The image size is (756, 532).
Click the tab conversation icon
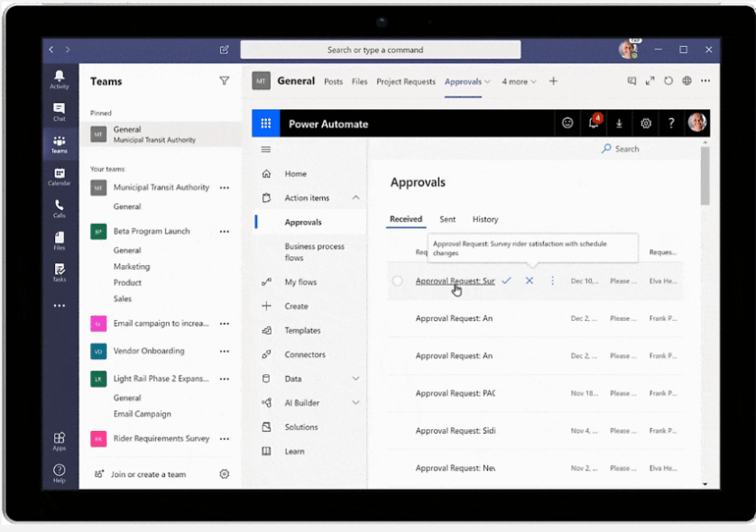coord(631,80)
